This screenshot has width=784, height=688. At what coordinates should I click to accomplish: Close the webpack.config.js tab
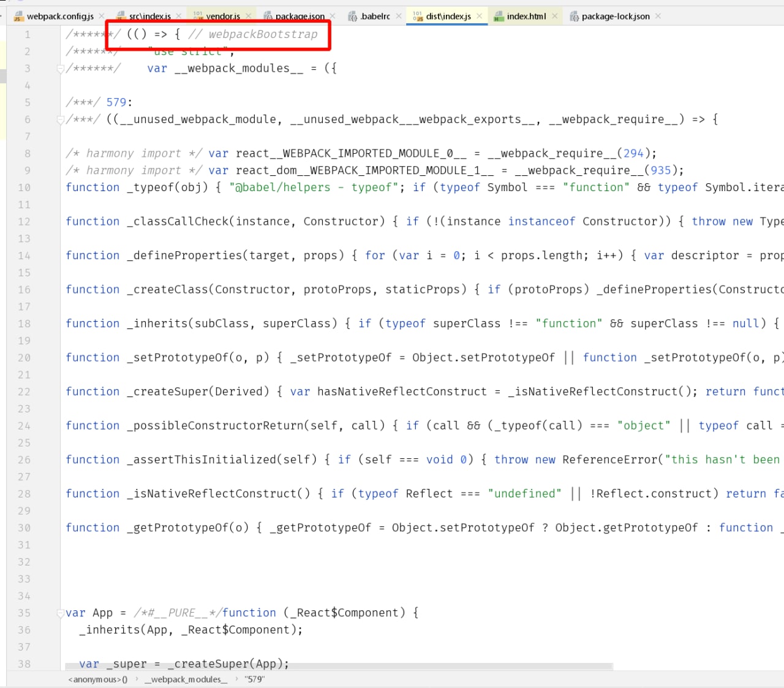pos(102,16)
